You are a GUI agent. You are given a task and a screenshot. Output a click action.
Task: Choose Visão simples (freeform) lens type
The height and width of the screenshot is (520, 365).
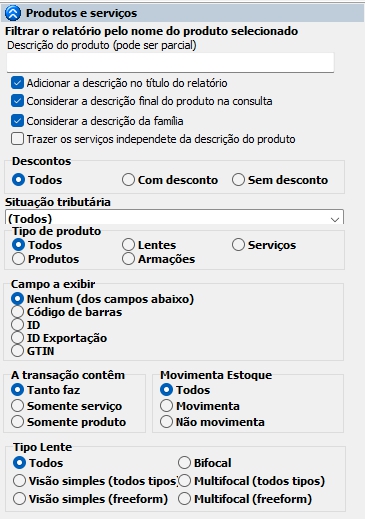click(19, 499)
